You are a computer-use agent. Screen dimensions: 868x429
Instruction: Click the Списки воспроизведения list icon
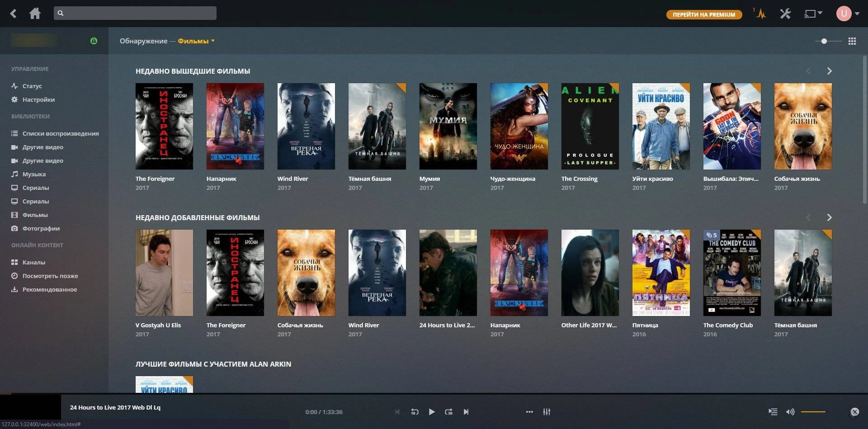tap(14, 133)
